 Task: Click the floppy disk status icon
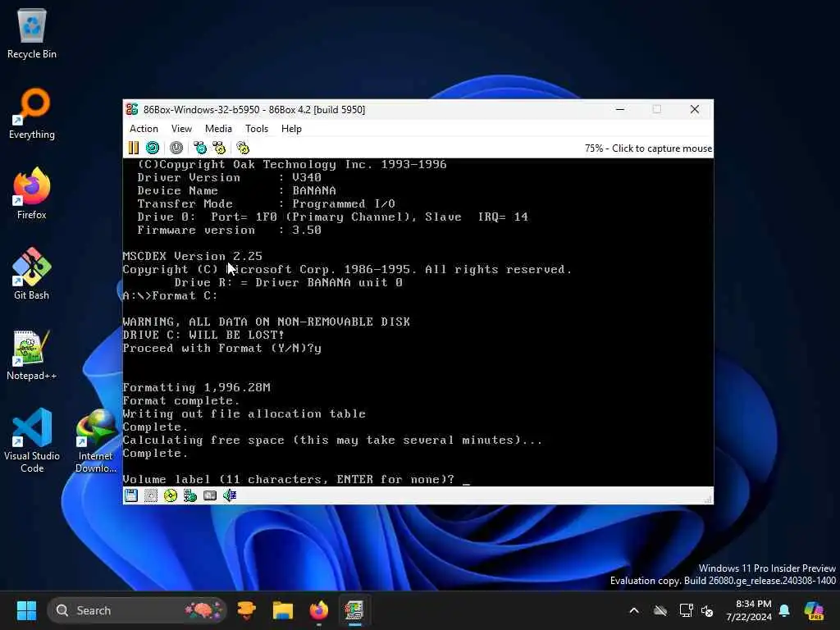point(131,495)
